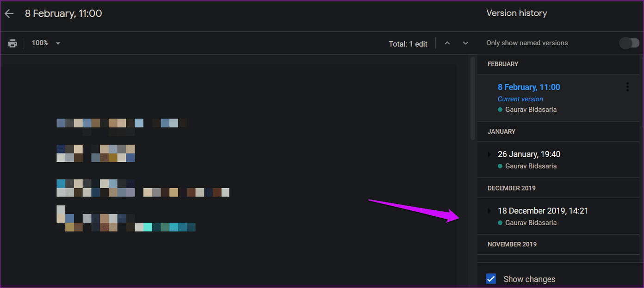Expand the 18 December 2019, 14:21 version
The width and height of the screenshot is (644, 288).
tap(489, 211)
